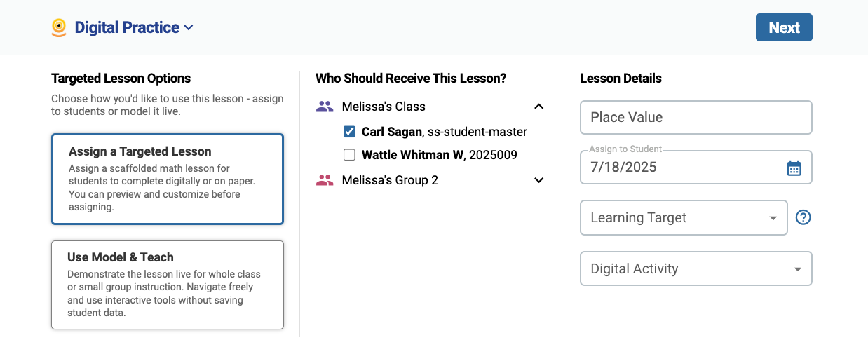
Task: Select Use Model & Teach option
Action: [168, 285]
